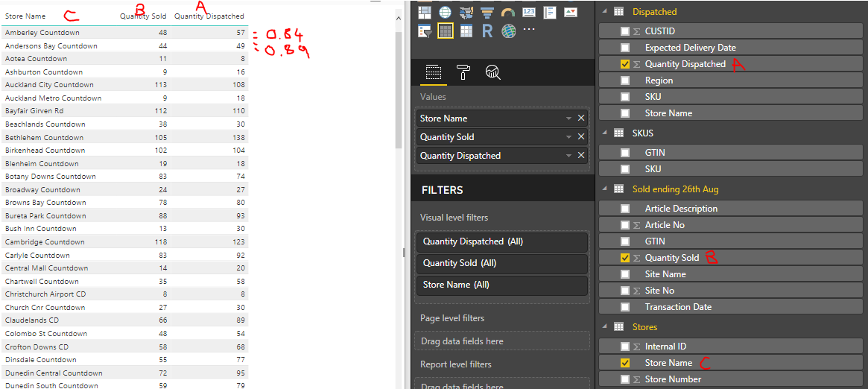868x389 pixels.
Task: Choose the KPI visualization icon
Action: pos(571,12)
